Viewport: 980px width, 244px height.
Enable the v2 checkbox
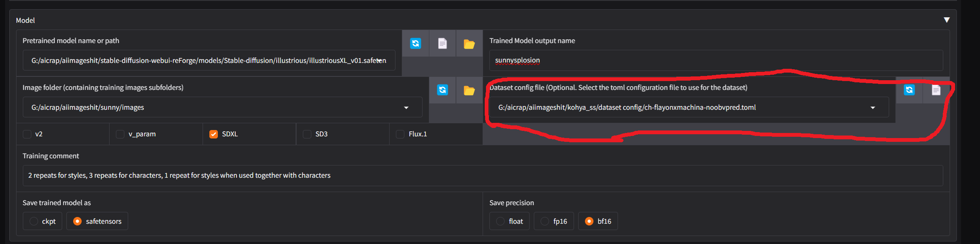[x=27, y=134]
